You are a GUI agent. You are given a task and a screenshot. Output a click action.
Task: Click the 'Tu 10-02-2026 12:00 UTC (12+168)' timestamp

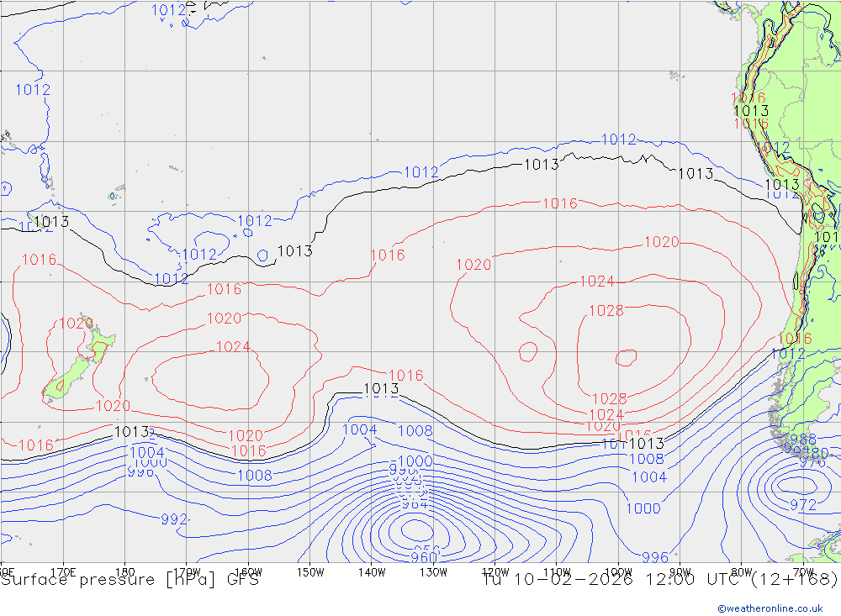pyautogui.click(x=659, y=580)
